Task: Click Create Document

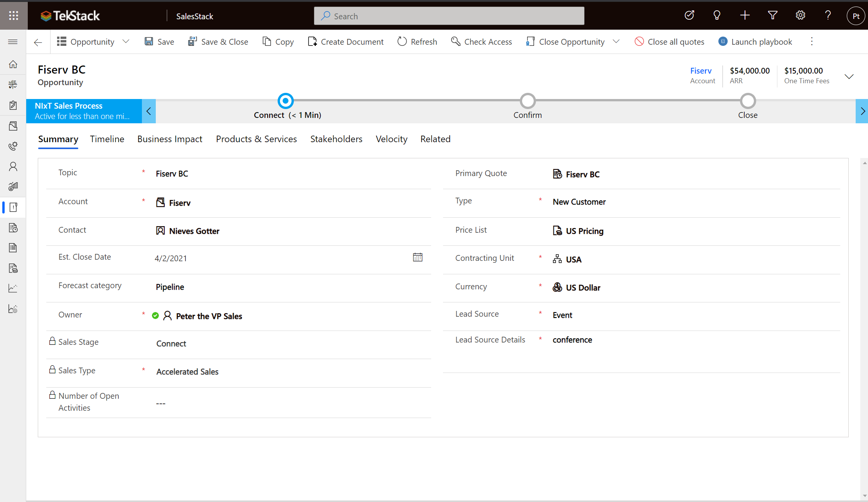Action: (346, 42)
